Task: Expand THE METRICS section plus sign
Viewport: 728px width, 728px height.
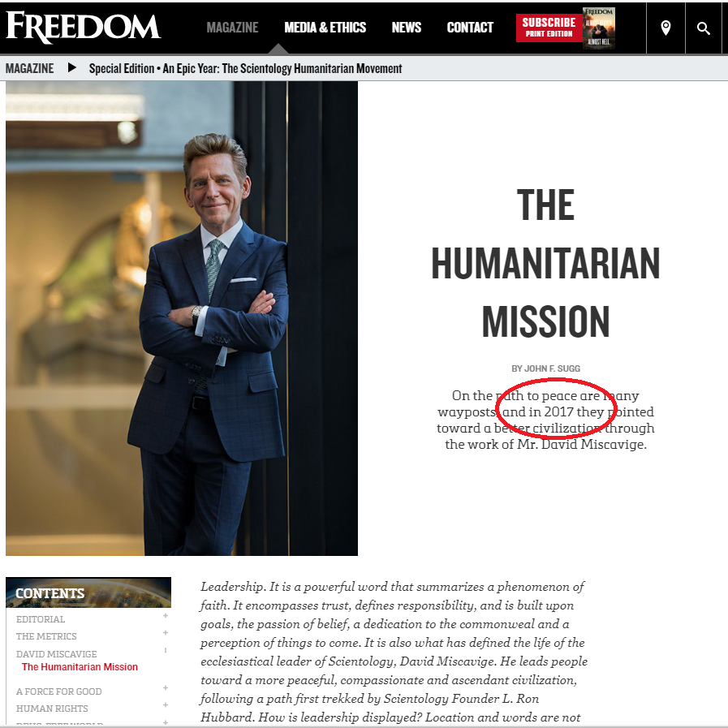Action: [x=166, y=632]
